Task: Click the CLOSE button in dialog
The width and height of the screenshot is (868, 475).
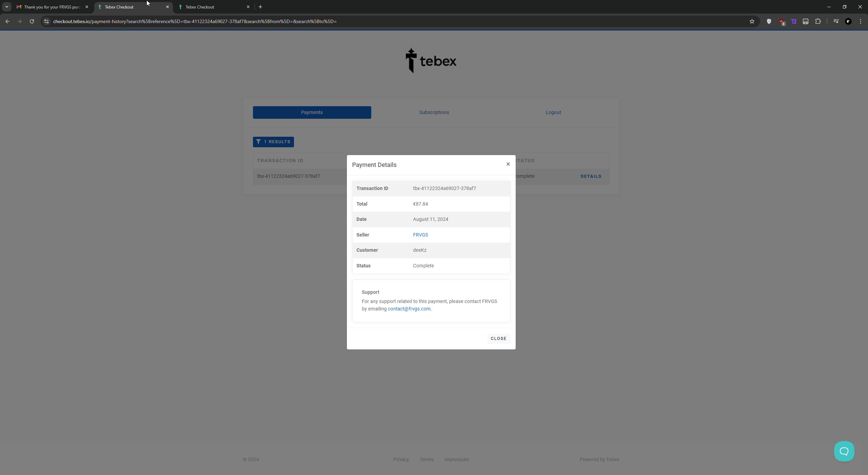Action: pos(498,339)
